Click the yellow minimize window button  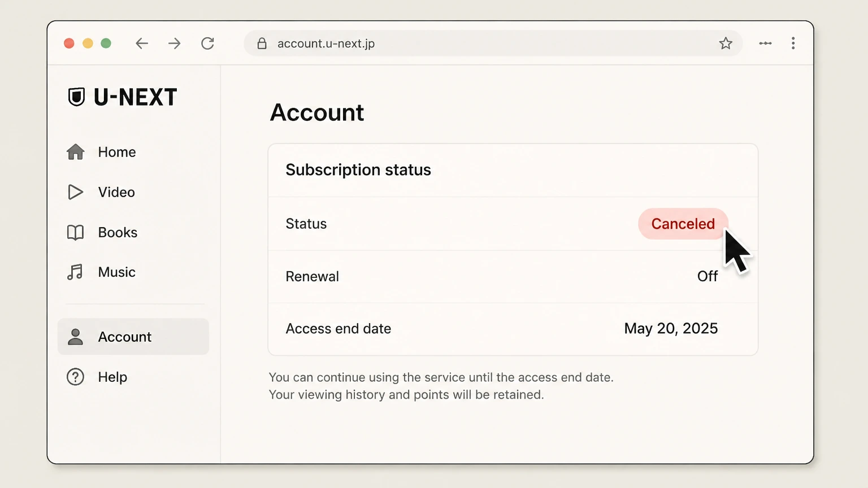[x=88, y=43]
